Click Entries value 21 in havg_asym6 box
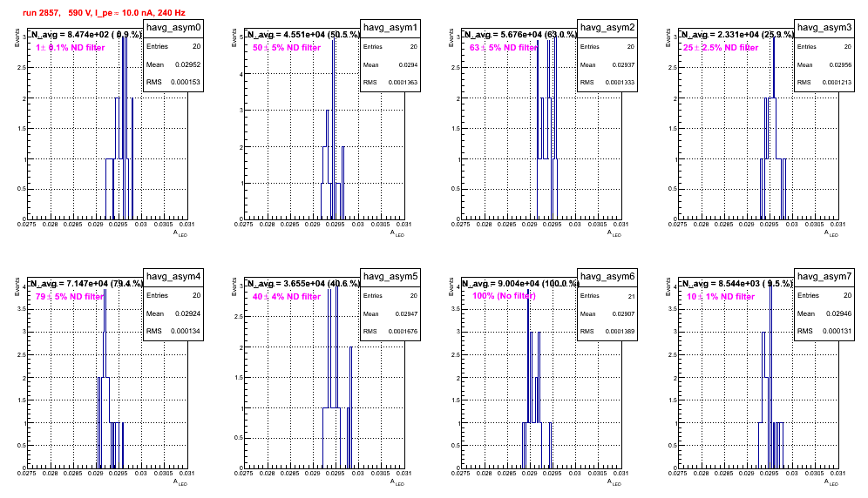 pyautogui.click(x=631, y=297)
